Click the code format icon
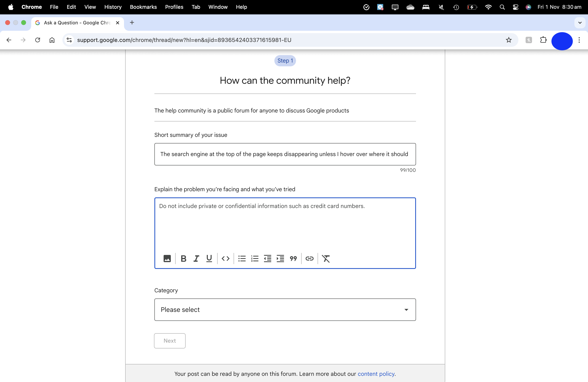Screen dimensions: 588x382 [x=225, y=258]
